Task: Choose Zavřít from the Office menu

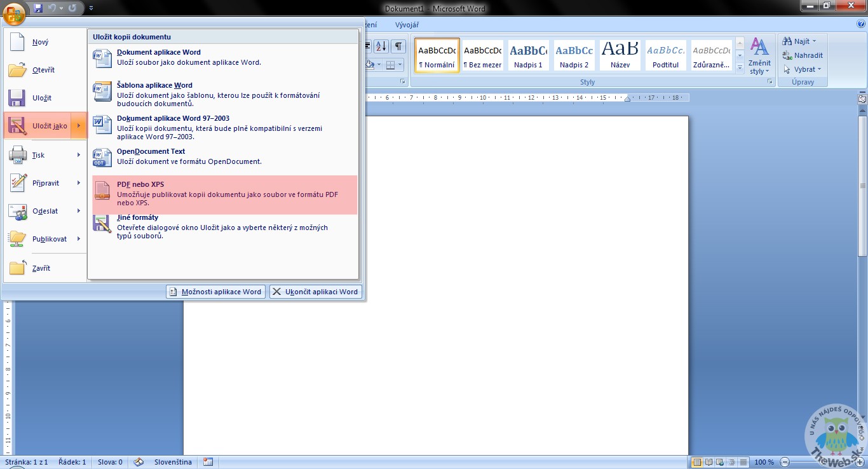Action: pos(45,268)
